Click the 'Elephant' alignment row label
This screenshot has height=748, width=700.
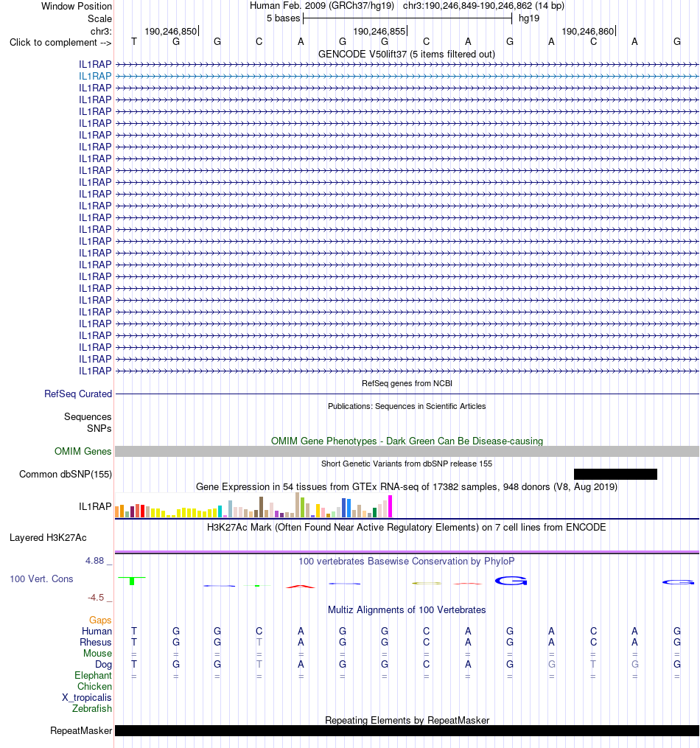pyautogui.click(x=93, y=675)
